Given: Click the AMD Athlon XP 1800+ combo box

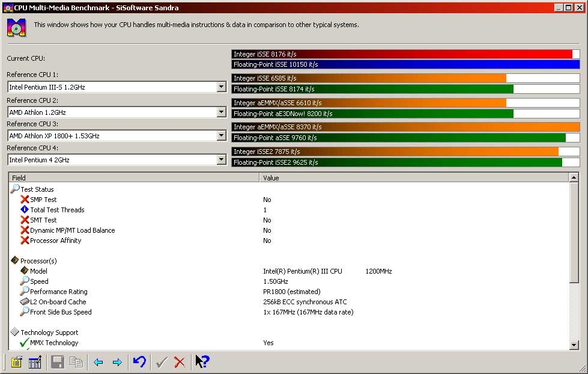Looking at the screenshot, I should 117,135.
